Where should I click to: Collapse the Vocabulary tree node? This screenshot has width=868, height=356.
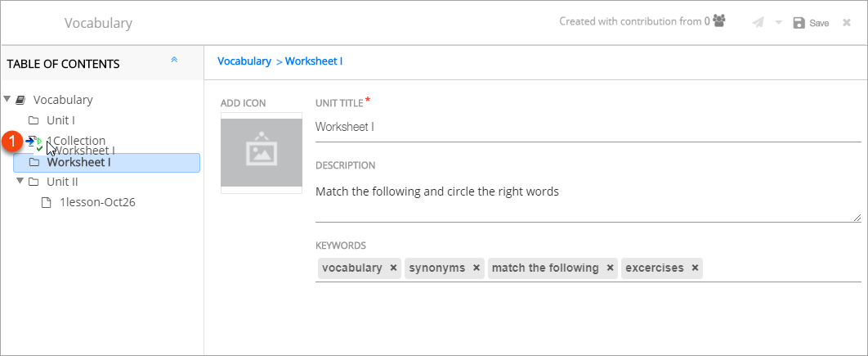(7, 100)
